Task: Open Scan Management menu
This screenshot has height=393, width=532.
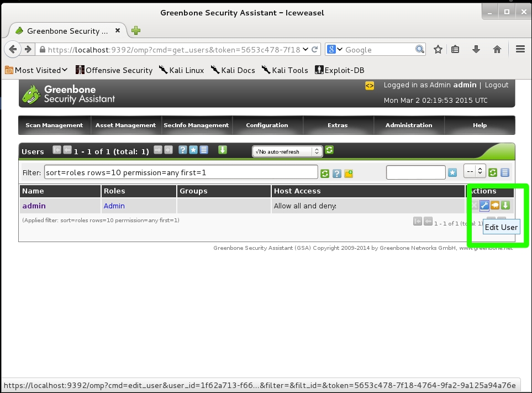Action: pos(54,125)
